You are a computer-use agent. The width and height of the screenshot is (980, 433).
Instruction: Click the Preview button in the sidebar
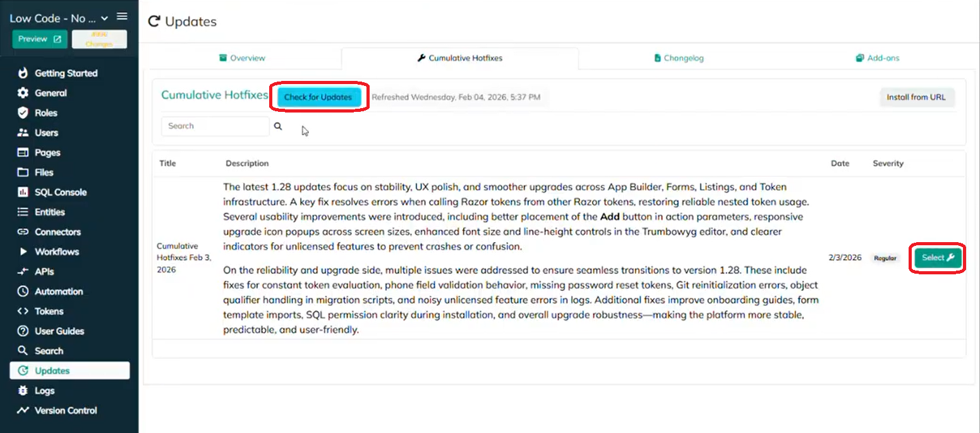39,39
